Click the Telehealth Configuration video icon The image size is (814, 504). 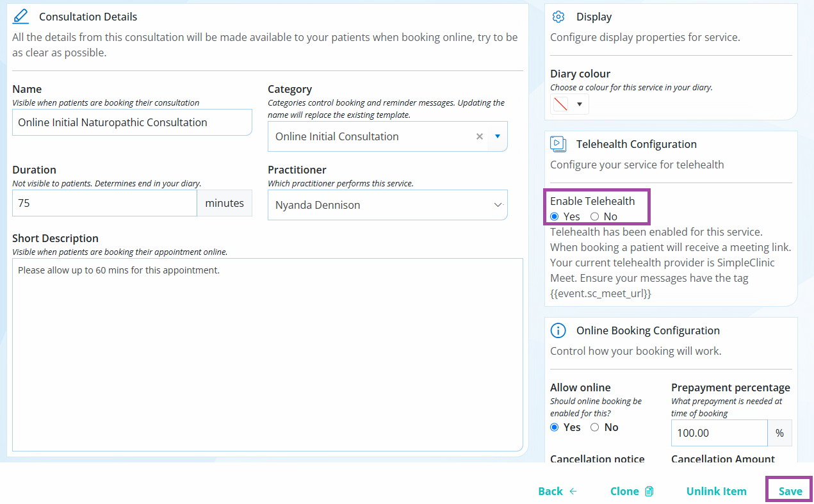[558, 144]
